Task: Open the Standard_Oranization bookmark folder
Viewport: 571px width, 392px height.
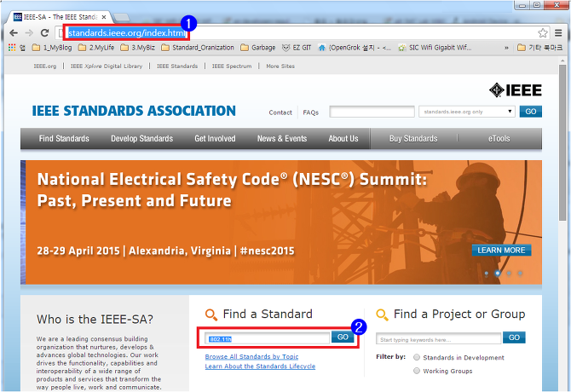Action: [198, 48]
